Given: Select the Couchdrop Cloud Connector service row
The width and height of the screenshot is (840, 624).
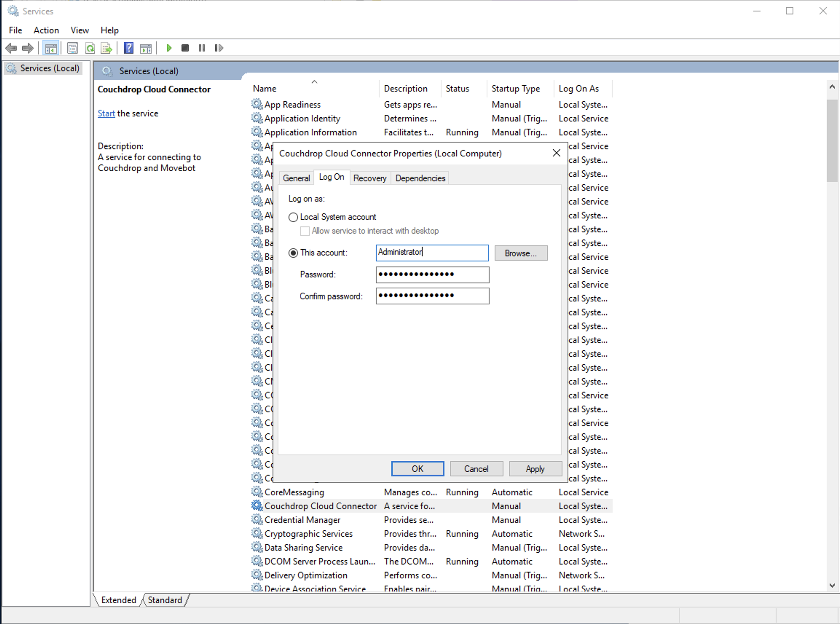Looking at the screenshot, I should (x=431, y=506).
